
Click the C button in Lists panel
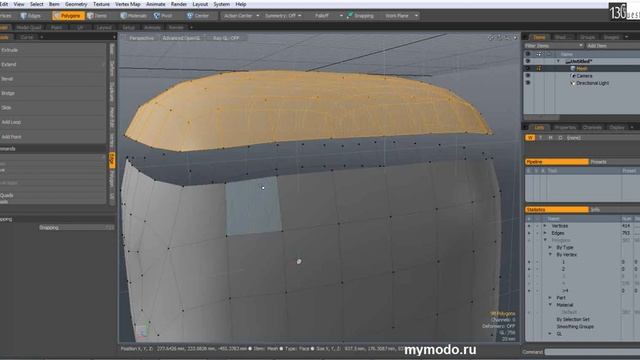coord(560,138)
